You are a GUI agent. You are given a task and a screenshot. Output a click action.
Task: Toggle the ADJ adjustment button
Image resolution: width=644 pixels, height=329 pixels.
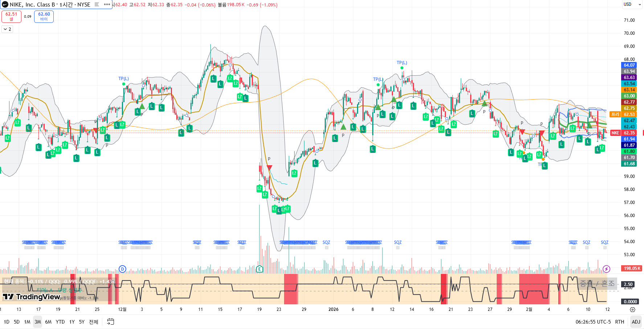(636, 322)
